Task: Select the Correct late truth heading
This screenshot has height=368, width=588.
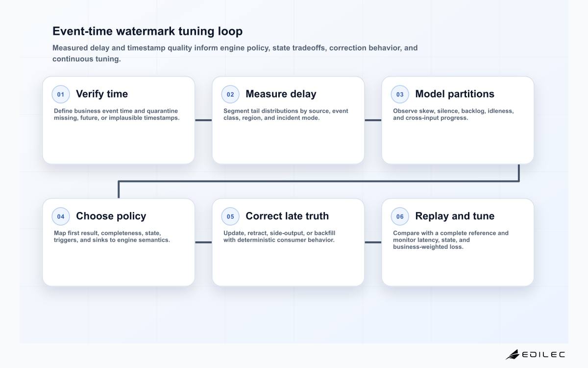Action: coord(287,216)
